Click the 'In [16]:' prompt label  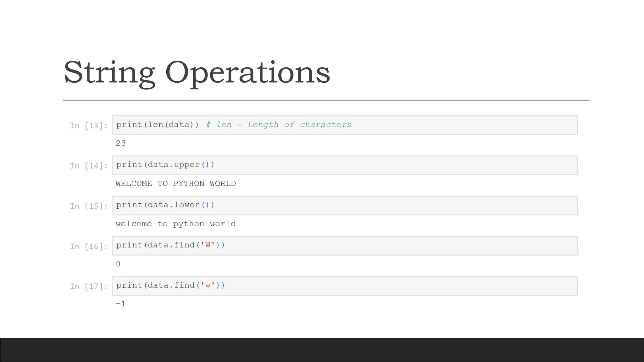click(x=89, y=246)
